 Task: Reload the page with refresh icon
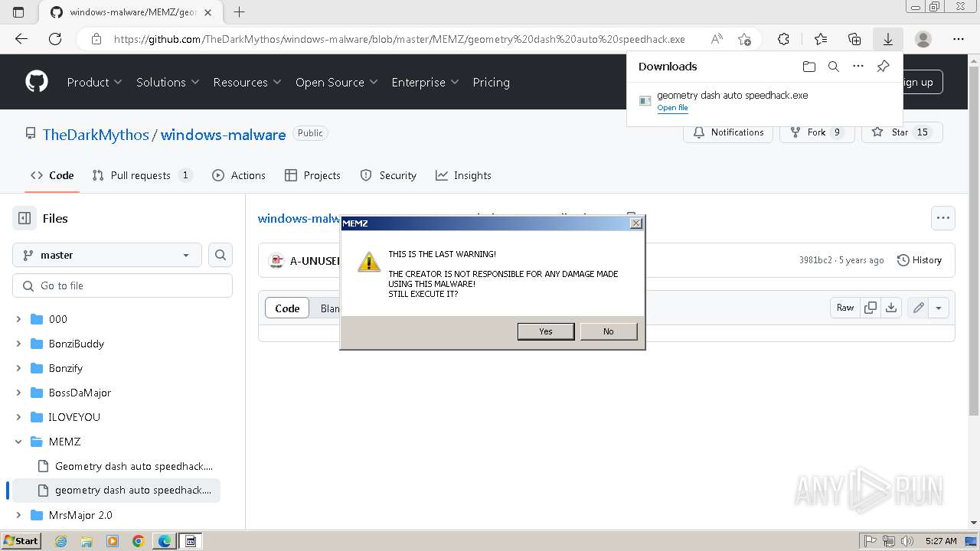pyautogui.click(x=55, y=39)
